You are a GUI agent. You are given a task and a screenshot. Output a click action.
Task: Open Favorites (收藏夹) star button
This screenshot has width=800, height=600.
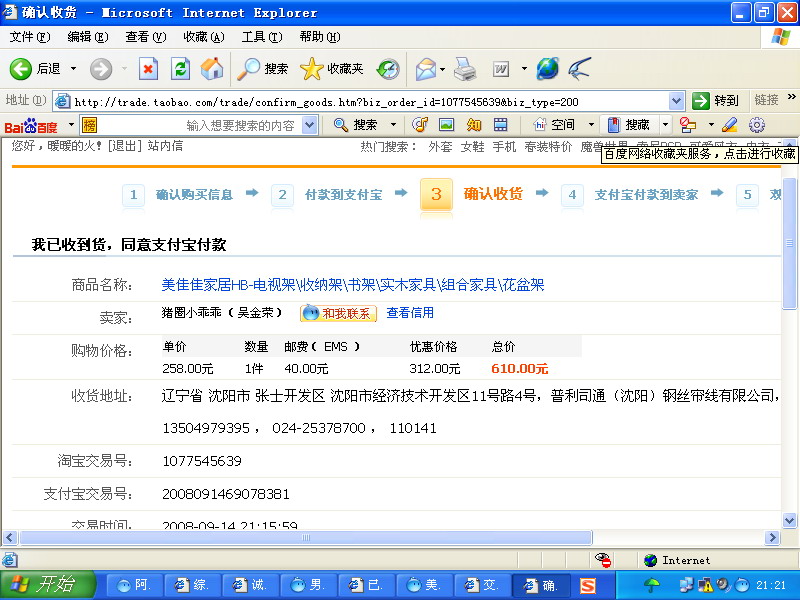tap(333, 69)
